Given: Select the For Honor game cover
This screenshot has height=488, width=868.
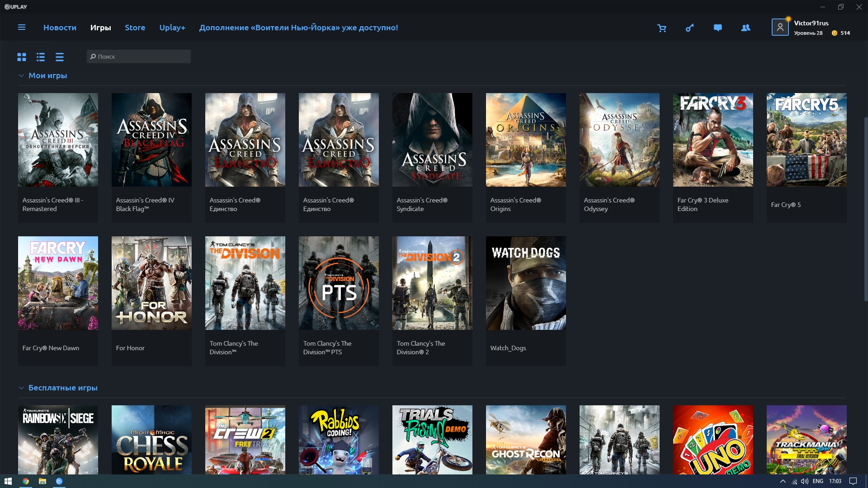Looking at the screenshot, I should point(151,283).
